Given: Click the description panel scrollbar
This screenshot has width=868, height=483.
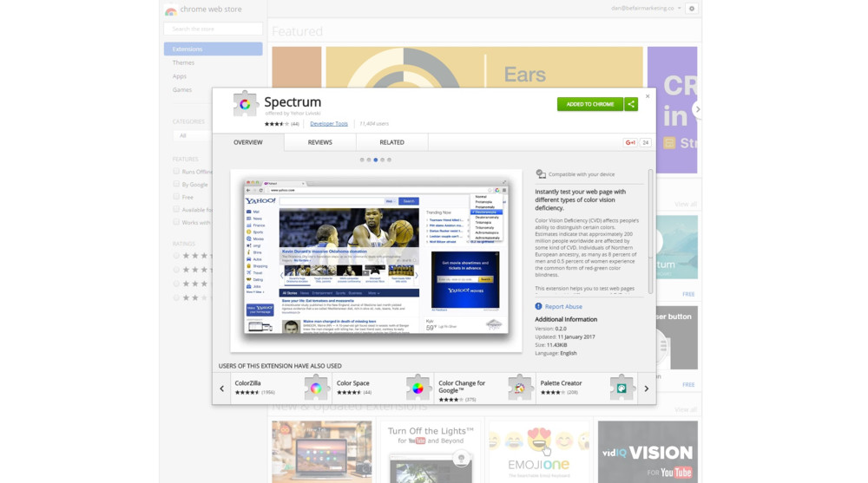Looking at the screenshot, I should tap(650, 232).
